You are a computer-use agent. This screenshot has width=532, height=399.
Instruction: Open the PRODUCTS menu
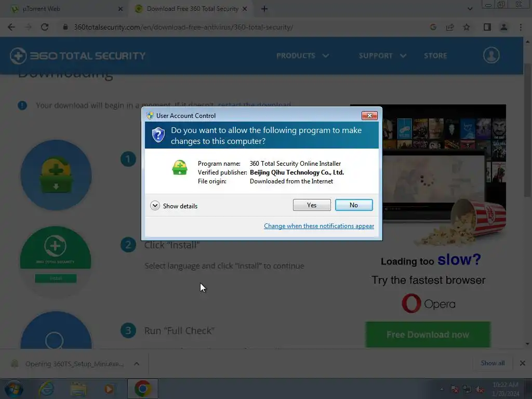[303, 56]
